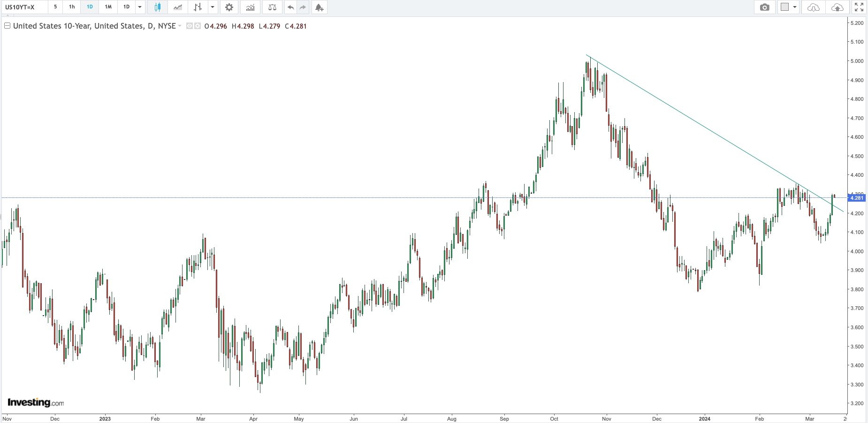Select the second 1D interval button

click(126, 7)
